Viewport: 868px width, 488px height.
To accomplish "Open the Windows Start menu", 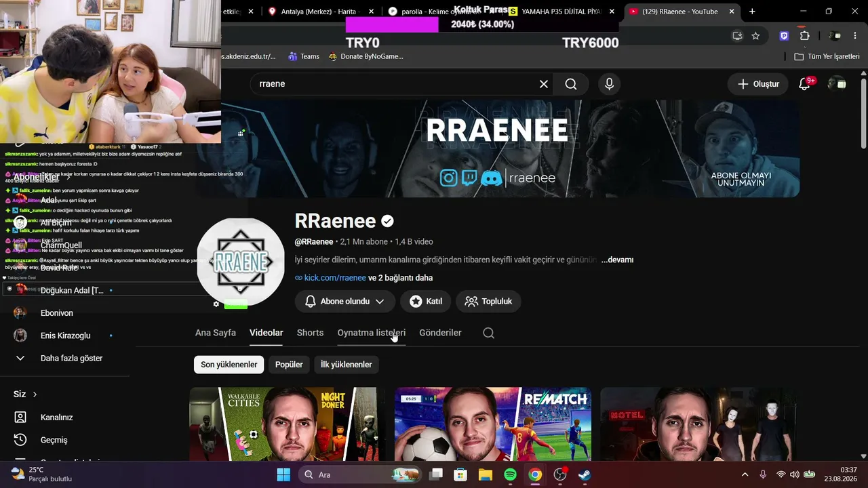I will click(283, 474).
